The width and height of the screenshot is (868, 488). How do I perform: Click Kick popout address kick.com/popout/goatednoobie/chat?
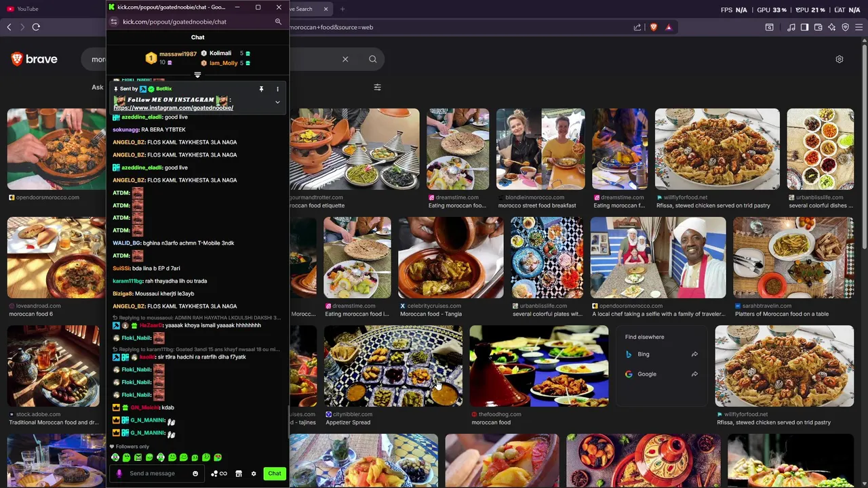[174, 22]
